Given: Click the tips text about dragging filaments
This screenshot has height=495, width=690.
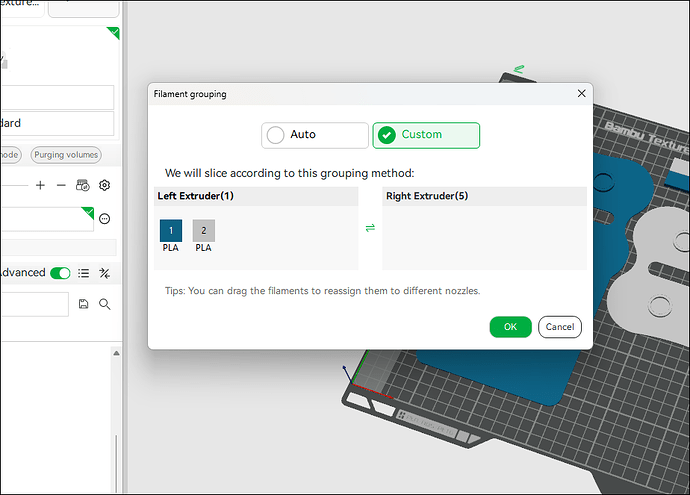Looking at the screenshot, I should 323,291.
